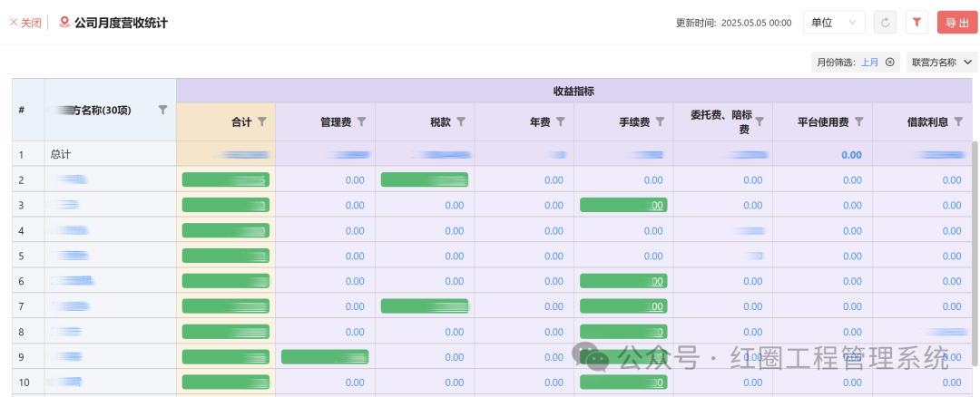
Task: Click 委托费 value 0.00 in row 7
Action: pyautogui.click(x=753, y=306)
